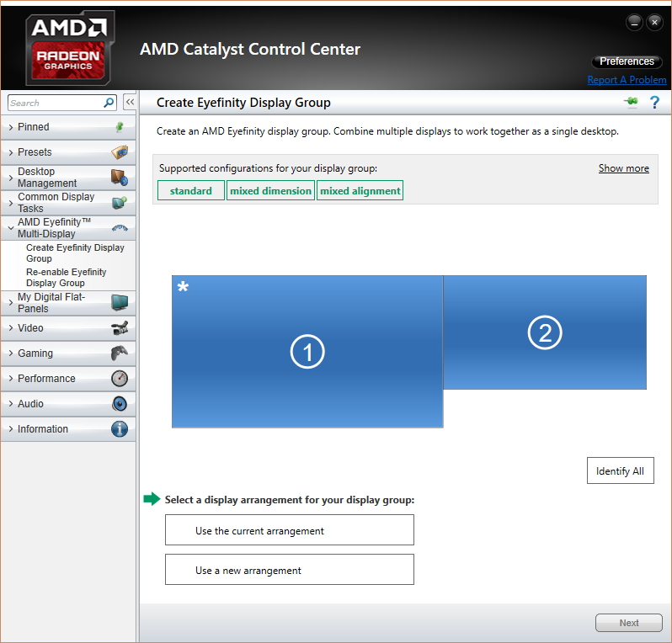Click the Common Display Tasks icon

coord(120,202)
